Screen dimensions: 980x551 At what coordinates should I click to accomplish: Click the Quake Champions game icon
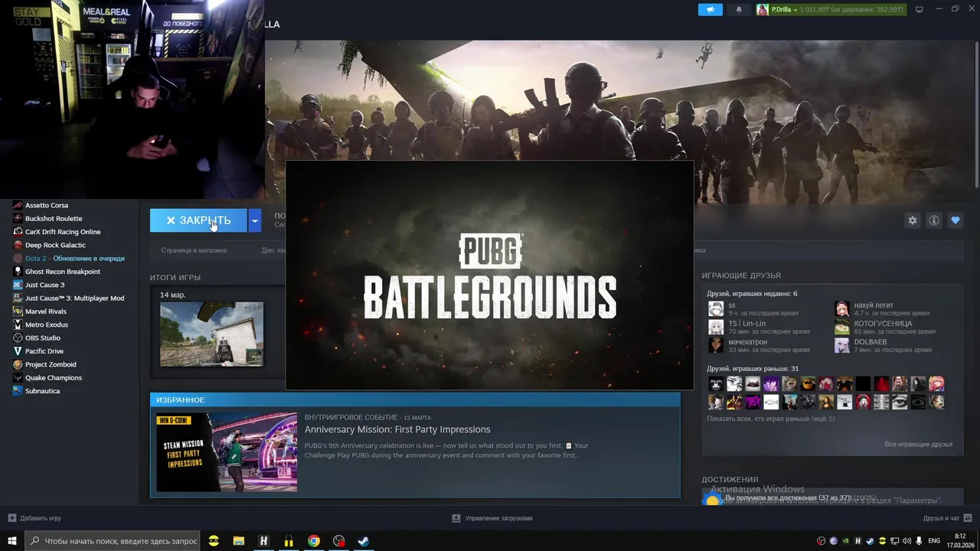click(x=18, y=377)
